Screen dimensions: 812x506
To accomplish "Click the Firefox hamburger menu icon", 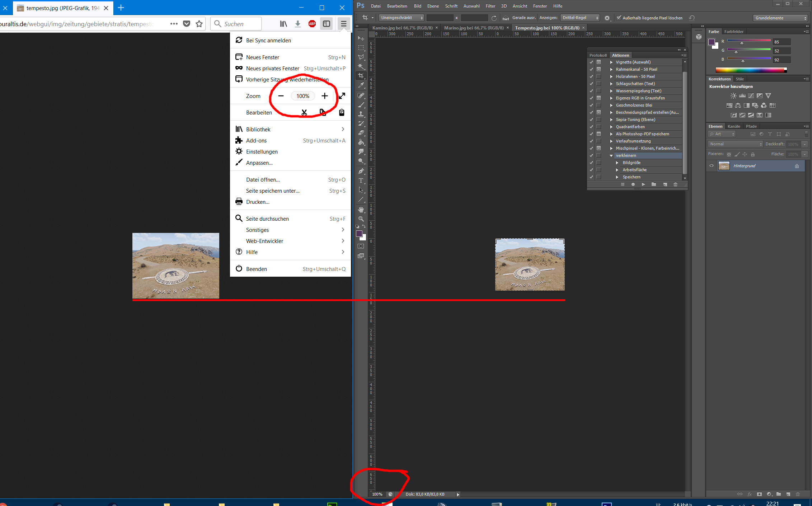I will pyautogui.click(x=343, y=24).
